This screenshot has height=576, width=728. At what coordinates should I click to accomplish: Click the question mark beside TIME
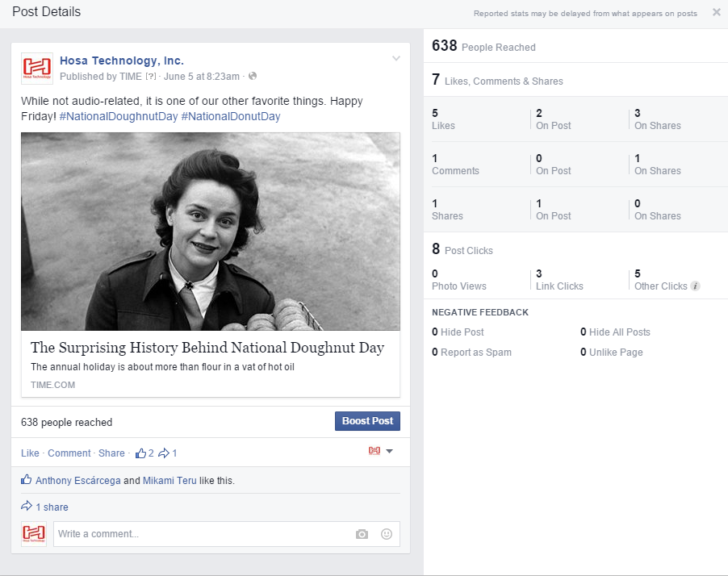tap(150, 77)
